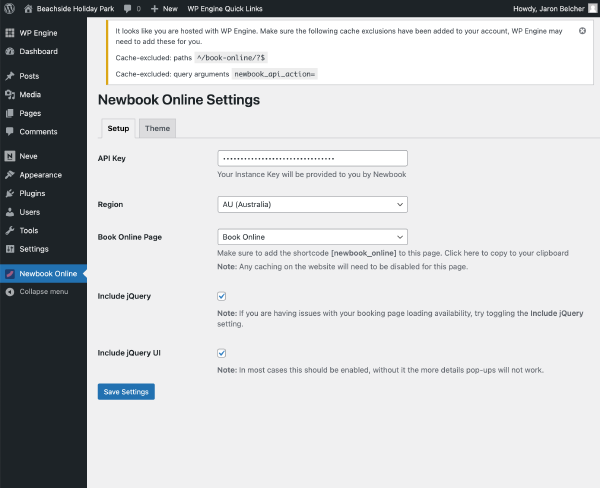Dismiss the WP Engine cache notice

[582, 31]
